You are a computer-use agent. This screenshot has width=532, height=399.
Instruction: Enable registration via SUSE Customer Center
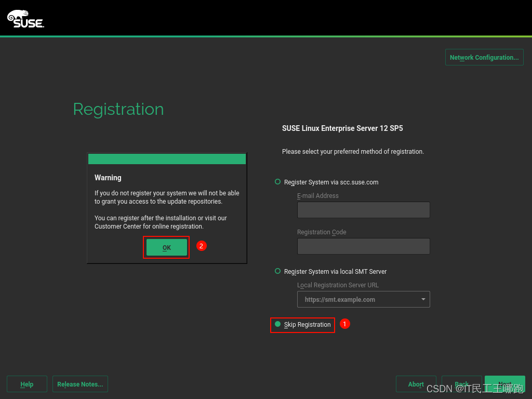[277, 182]
